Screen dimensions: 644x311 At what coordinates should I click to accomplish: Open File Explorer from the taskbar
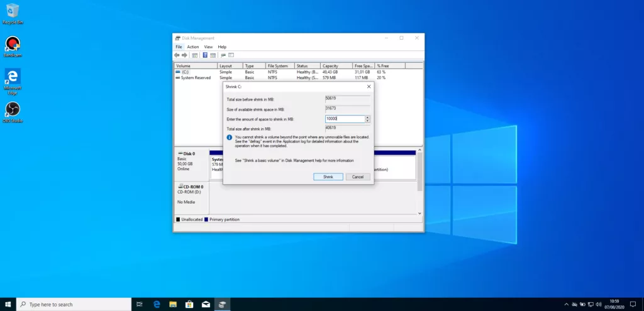click(x=172, y=304)
